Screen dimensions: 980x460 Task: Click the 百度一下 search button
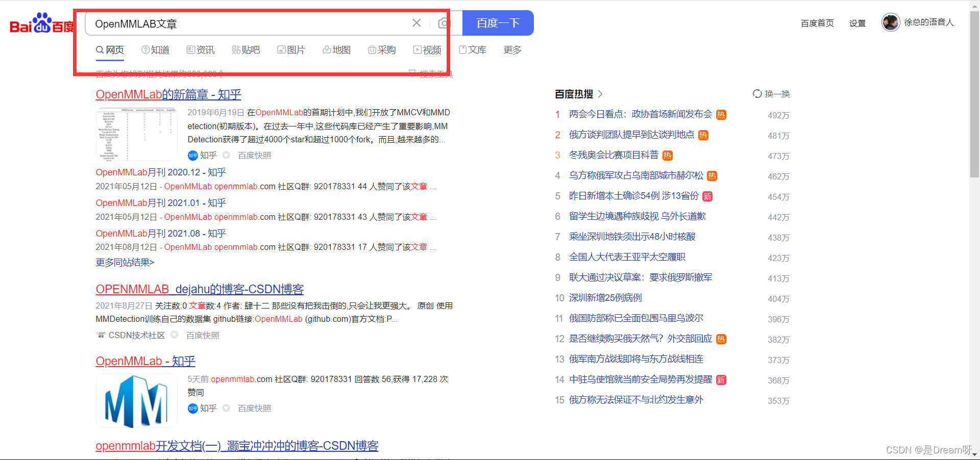(498, 23)
